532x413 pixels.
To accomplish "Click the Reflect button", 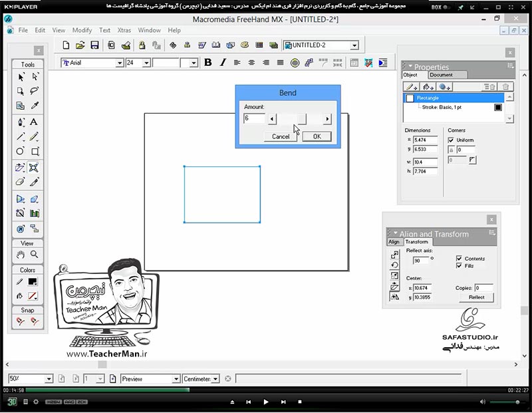I will [x=476, y=297].
